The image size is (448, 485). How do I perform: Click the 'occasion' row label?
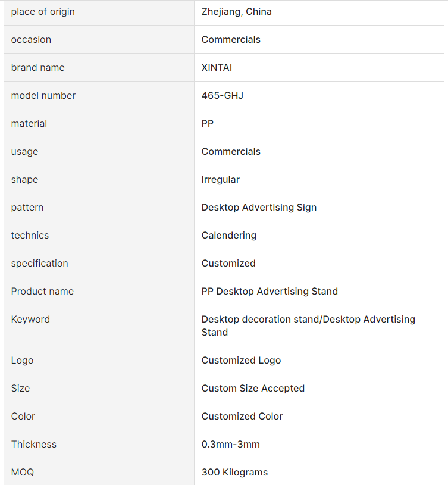click(31, 40)
